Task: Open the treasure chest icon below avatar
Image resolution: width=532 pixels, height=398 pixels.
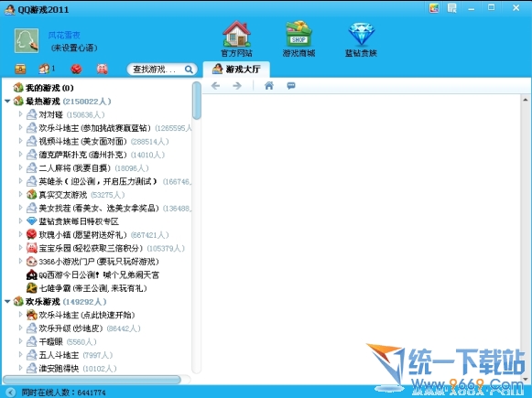Action: point(20,70)
